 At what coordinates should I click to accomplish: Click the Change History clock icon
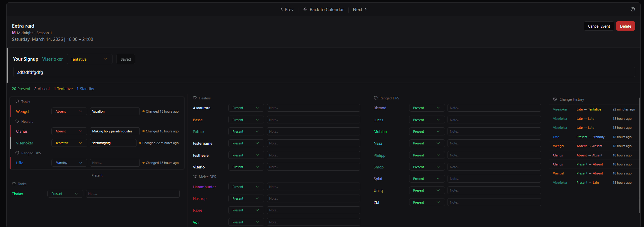[x=555, y=99]
